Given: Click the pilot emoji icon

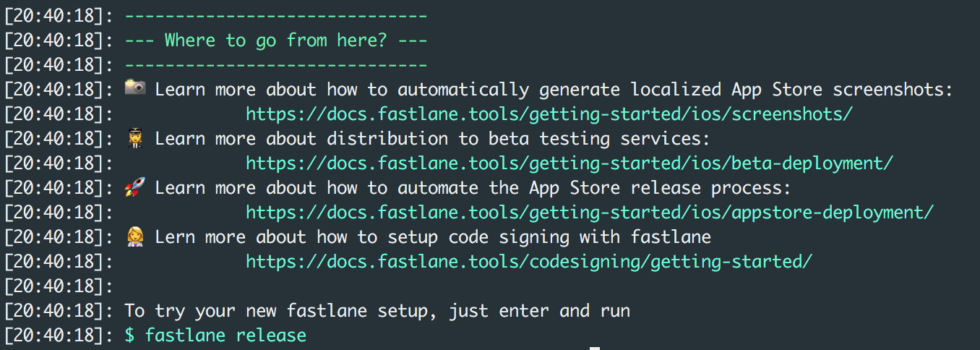Looking at the screenshot, I should point(135,138).
